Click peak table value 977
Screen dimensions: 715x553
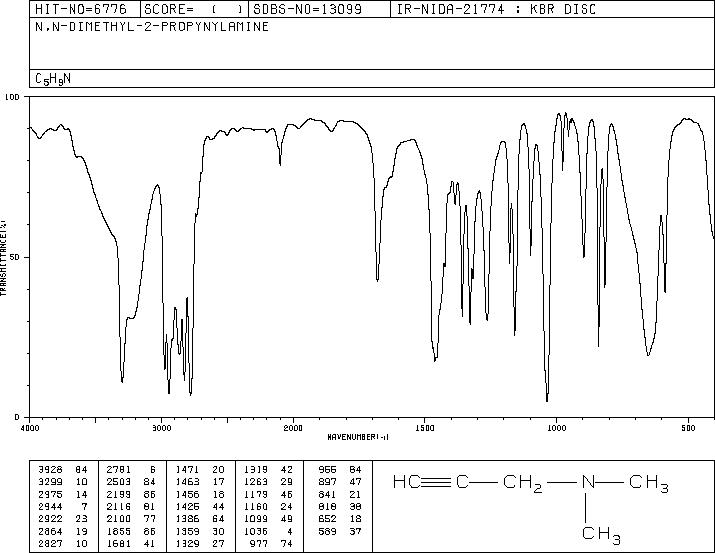click(x=259, y=543)
